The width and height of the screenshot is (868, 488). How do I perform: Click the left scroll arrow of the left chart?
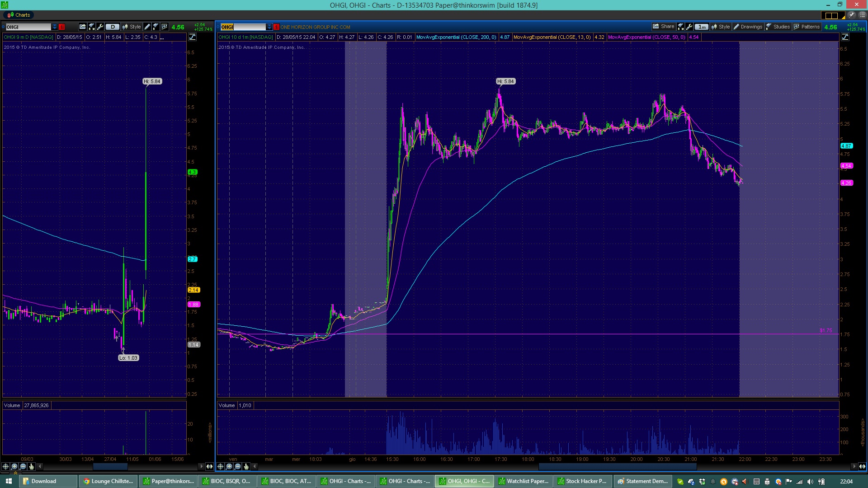click(40, 466)
